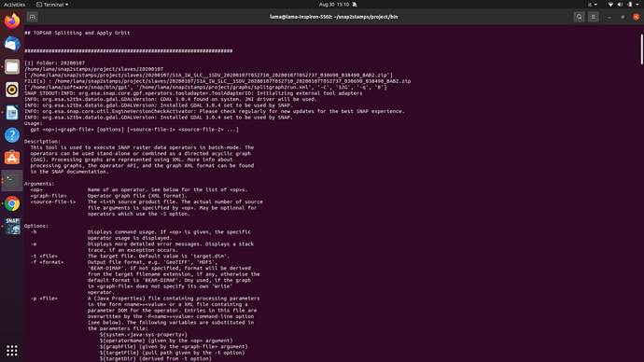This screenshot has width=644, height=362.
Task: Click the terminal vertical scrollbar
Action: (641, 49)
